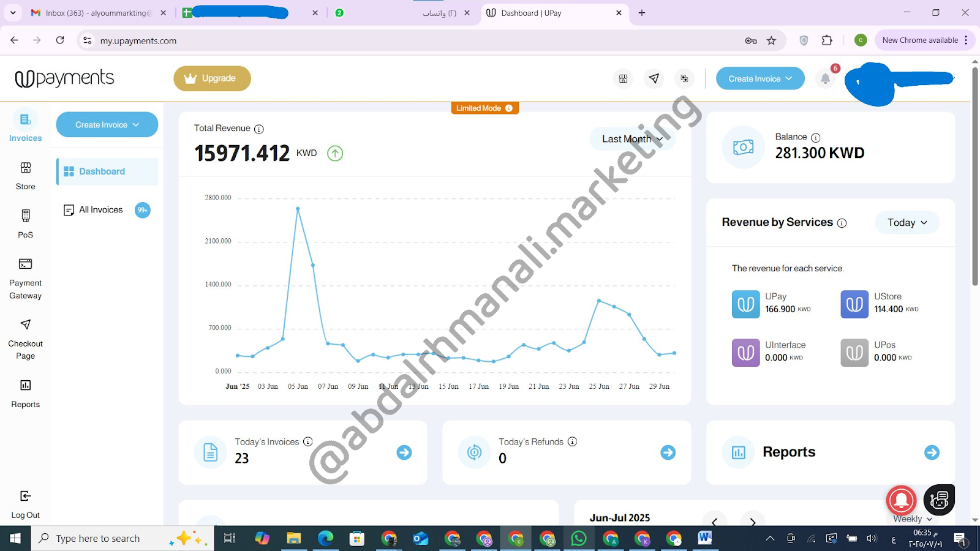
Task: Click the Reports card chart icon
Action: click(x=739, y=452)
